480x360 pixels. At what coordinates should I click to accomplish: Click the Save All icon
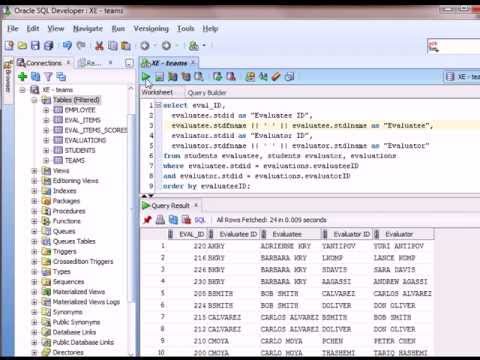pyautogui.click(x=49, y=45)
